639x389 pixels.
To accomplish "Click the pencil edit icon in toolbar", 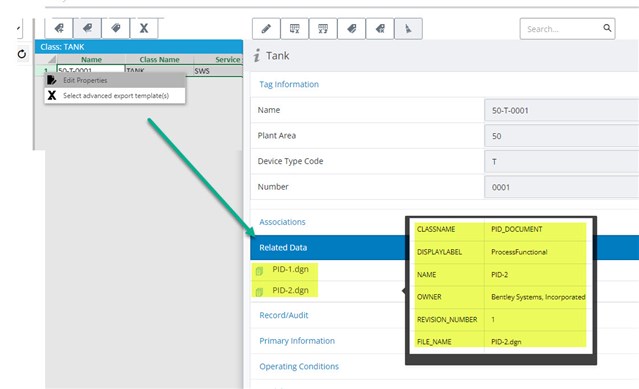I will click(x=266, y=29).
